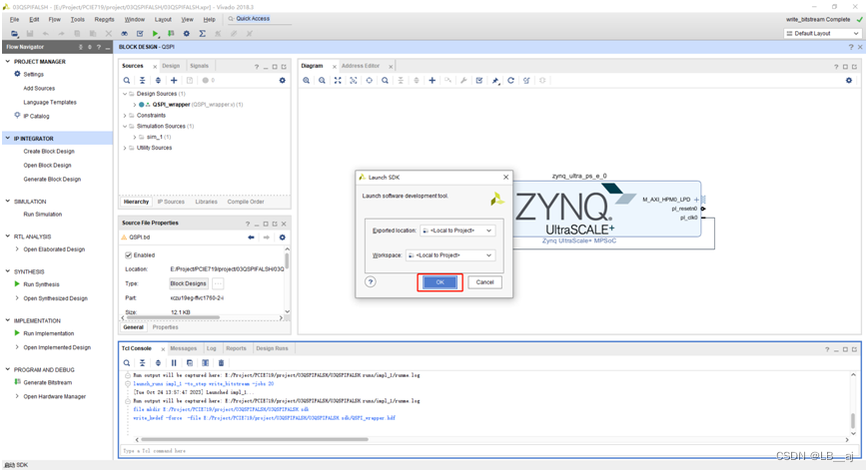Open the Design Runs tab

point(272,348)
